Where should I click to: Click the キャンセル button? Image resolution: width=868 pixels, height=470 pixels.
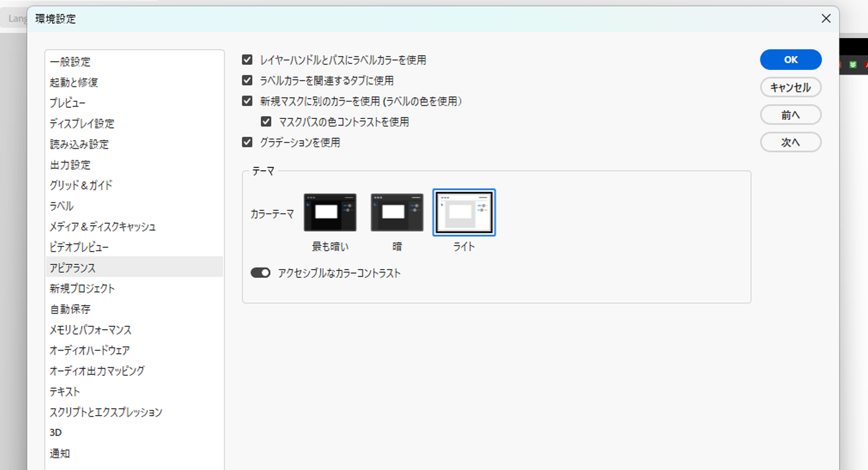(791, 88)
